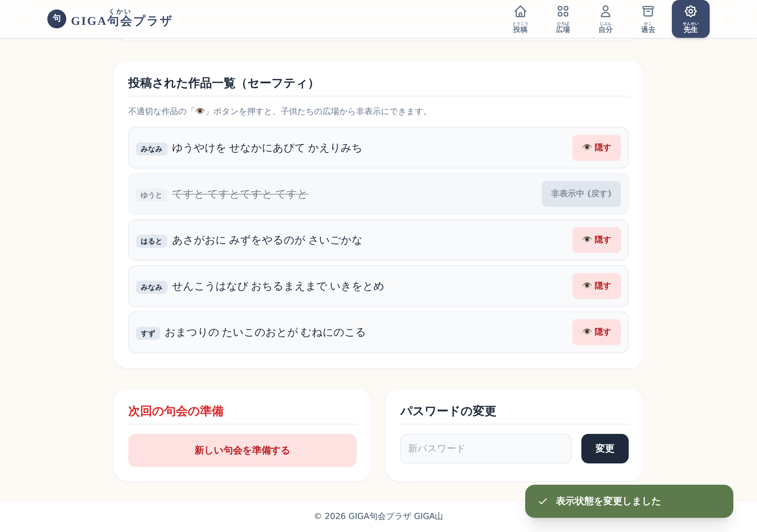Click the ゆうと author tag
Image resolution: width=757 pixels, height=532 pixels.
click(x=152, y=195)
